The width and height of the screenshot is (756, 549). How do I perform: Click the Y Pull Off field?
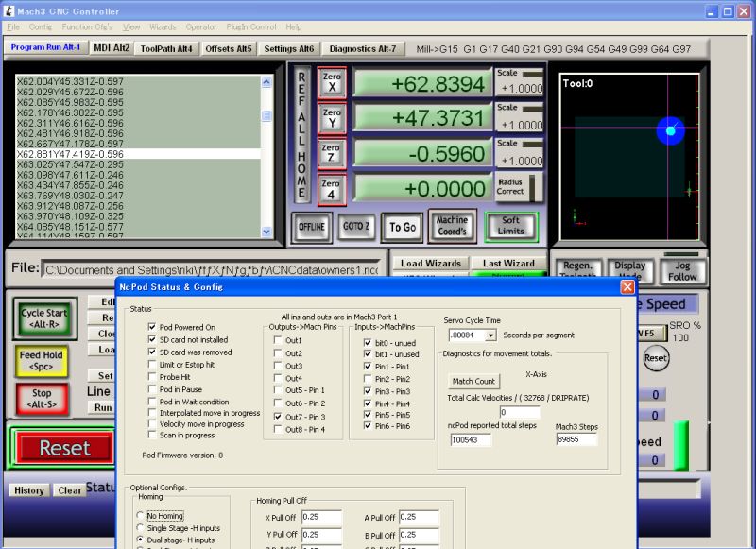[x=321, y=535]
